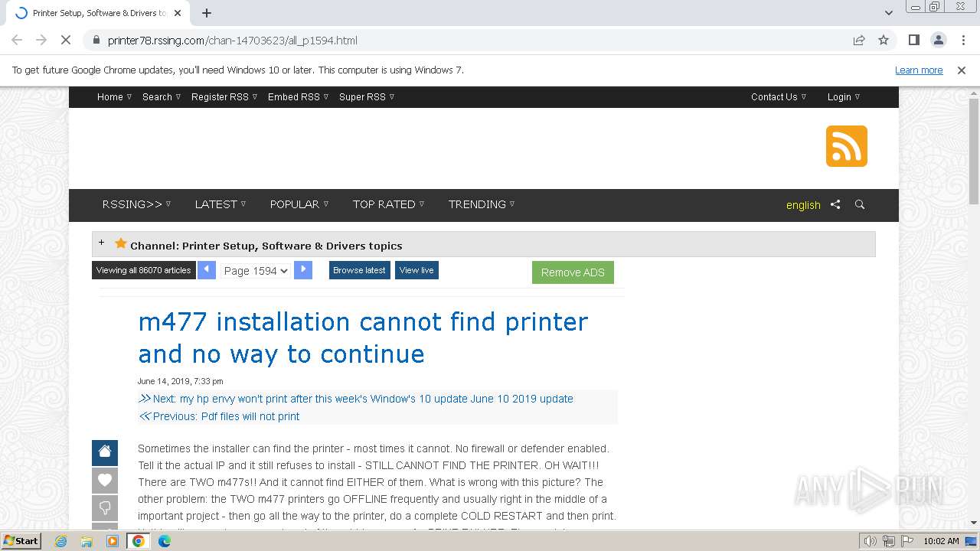980x551 pixels.
Task: Bookmark this tab star icon
Action: click(x=884, y=40)
